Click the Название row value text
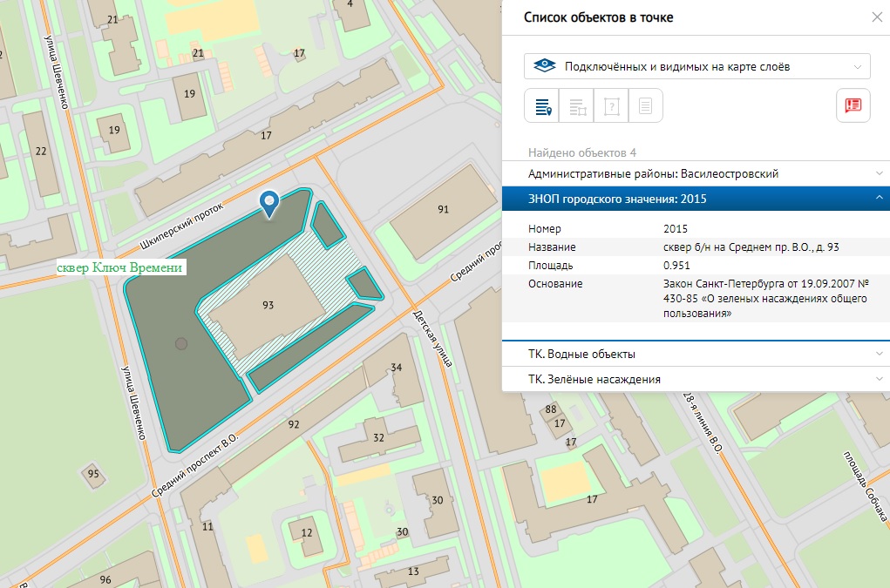This screenshot has width=890, height=588. (x=751, y=247)
